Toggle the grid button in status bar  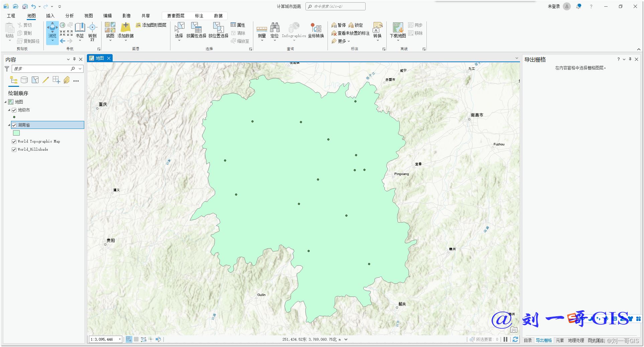[136, 339]
